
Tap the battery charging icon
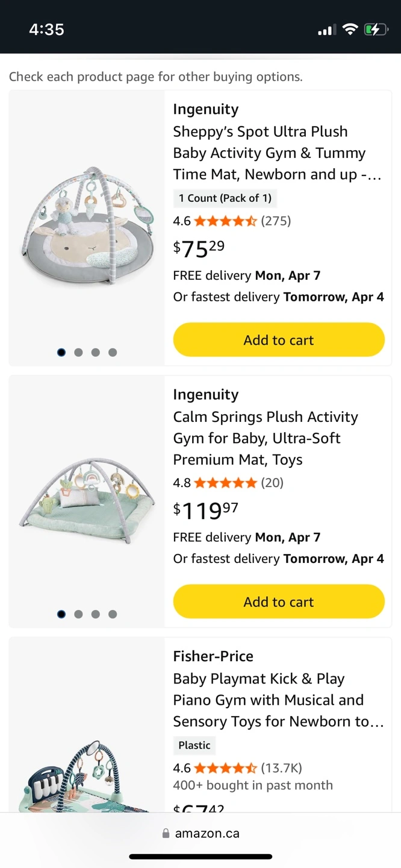(x=376, y=30)
